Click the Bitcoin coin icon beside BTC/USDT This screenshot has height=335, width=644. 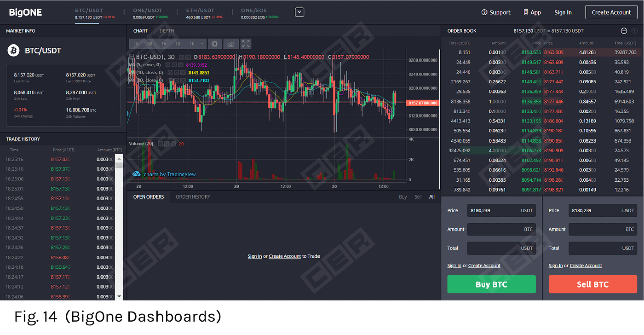pos(13,51)
